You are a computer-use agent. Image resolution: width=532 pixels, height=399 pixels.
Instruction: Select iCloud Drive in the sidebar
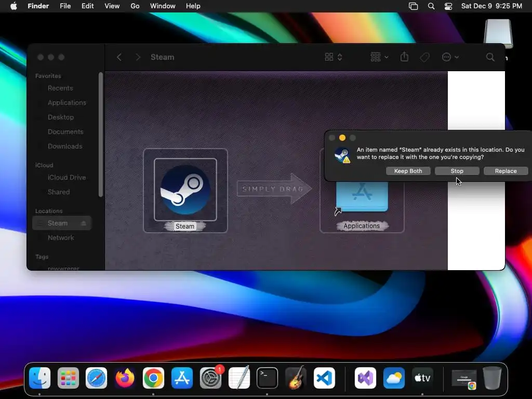click(66, 178)
